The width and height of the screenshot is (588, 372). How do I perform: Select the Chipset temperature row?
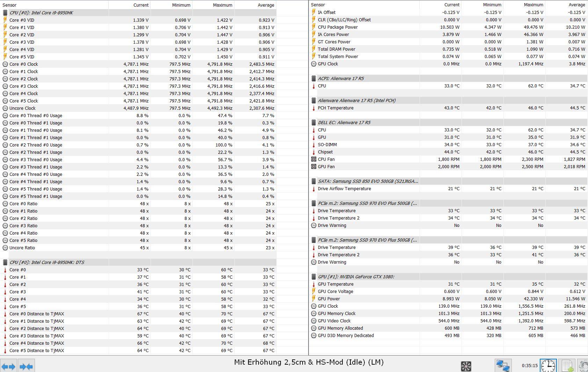click(x=449, y=152)
